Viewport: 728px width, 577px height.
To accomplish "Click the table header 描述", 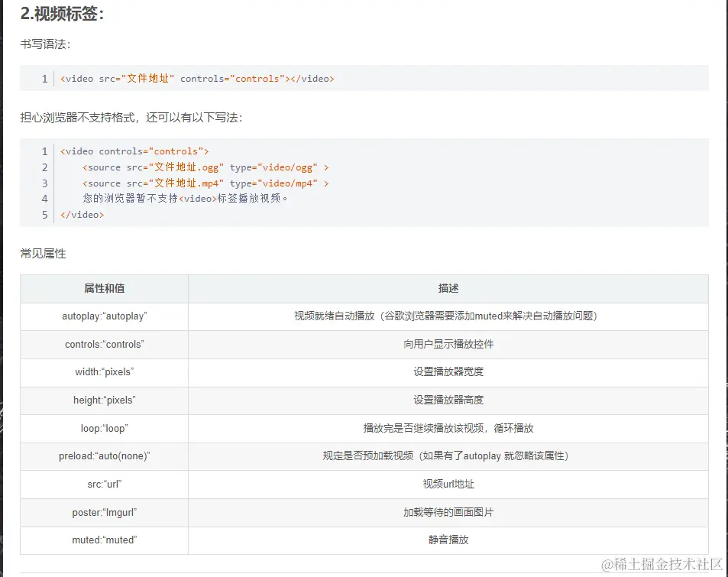I will (448, 289).
